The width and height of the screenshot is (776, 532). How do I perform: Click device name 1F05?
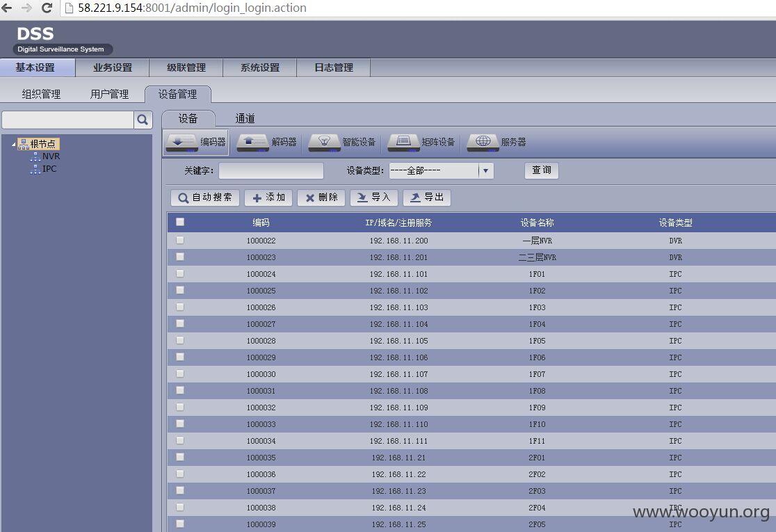pos(537,341)
